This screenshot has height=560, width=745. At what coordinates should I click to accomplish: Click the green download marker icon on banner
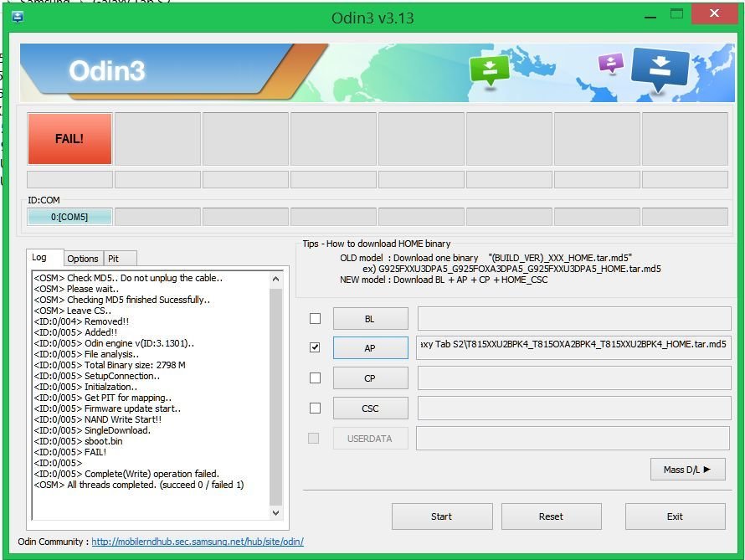489,70
